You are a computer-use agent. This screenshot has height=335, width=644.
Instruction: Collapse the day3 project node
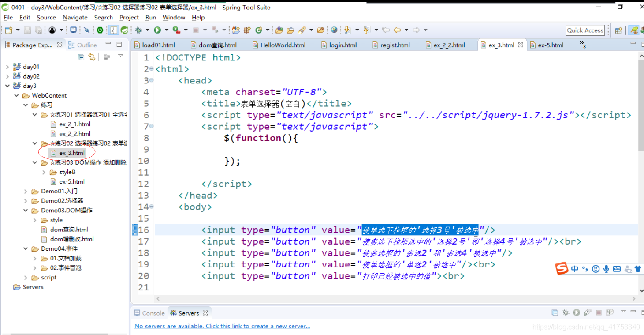coord(7,86)
